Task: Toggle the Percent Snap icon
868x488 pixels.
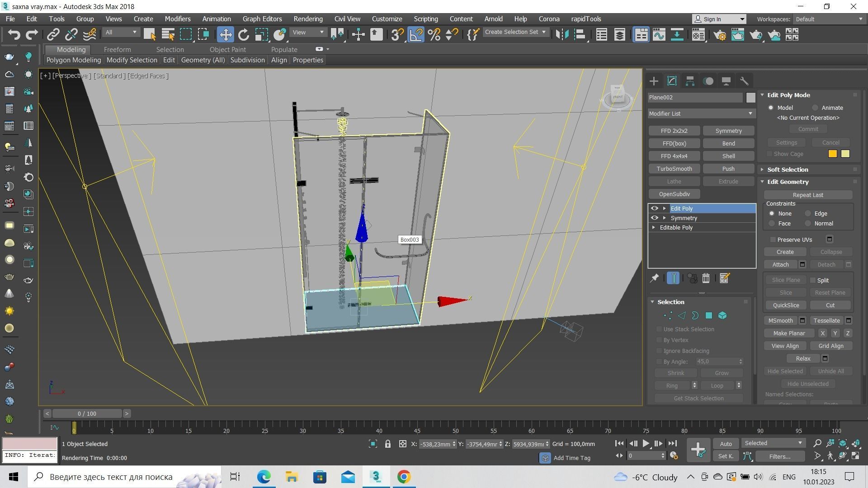Action: (434, 34)
